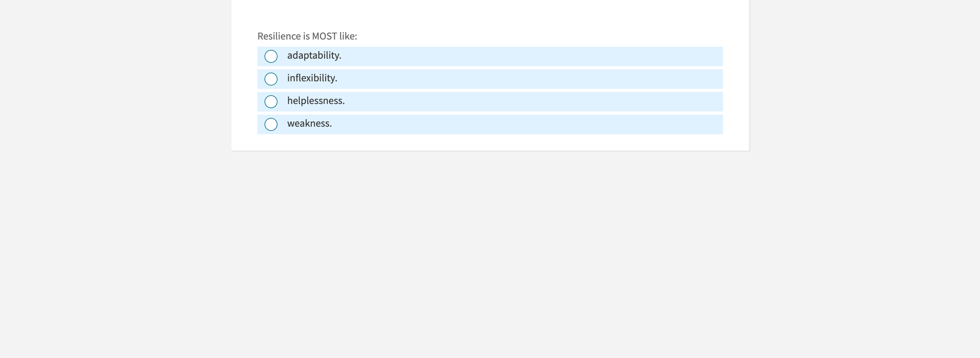Click the 'helplessness.' answer label text
Viewport: 980px width, 358px height.
pos(316,101)
